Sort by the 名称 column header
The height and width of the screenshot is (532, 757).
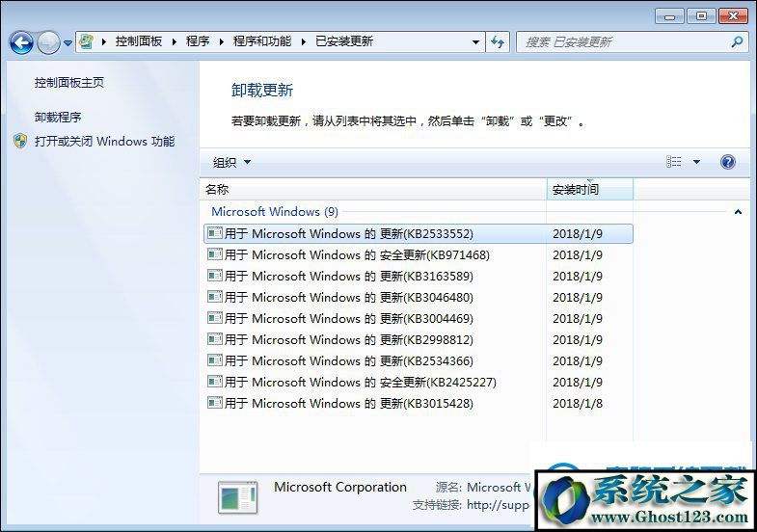[372, 190]
